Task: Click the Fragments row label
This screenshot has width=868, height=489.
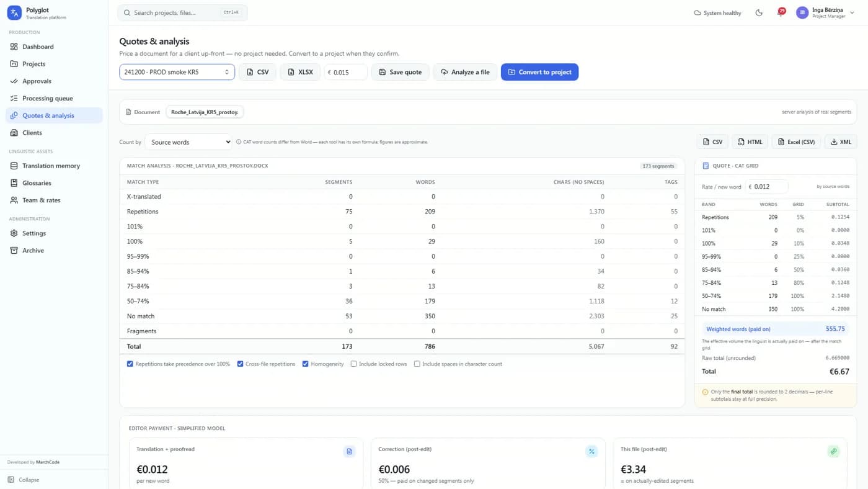Action: click(142, 331)
